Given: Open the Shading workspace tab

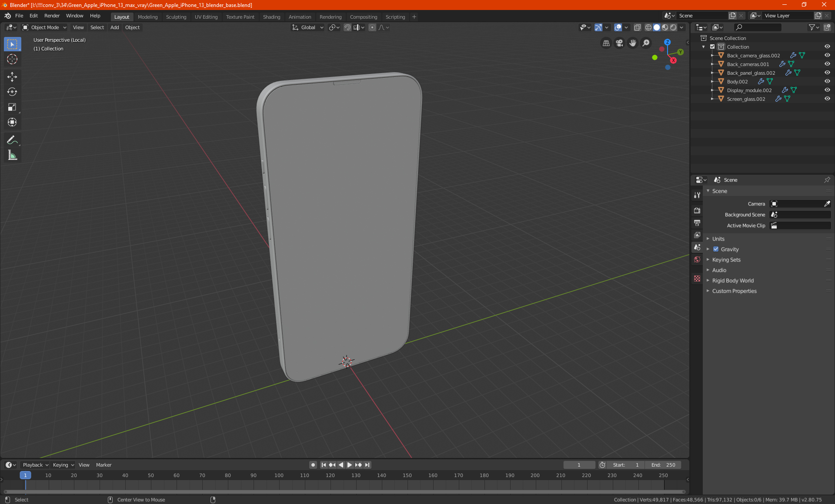Looking at the screenshot, I should (x=272, y=16).
